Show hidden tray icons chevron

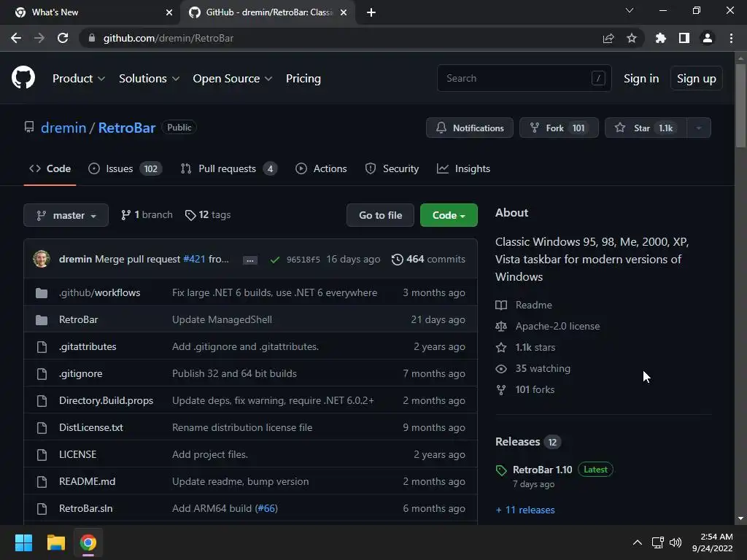coord(637,542)
